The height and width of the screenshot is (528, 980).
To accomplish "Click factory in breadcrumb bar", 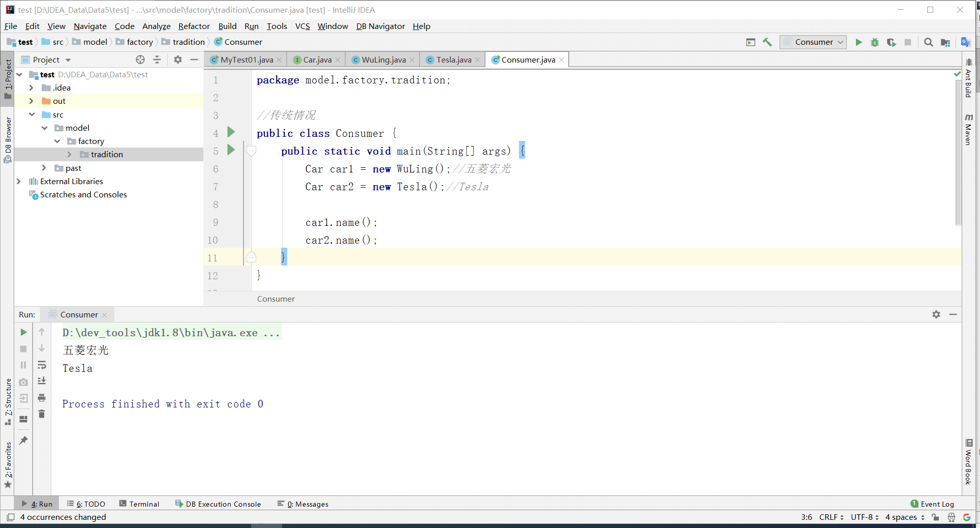I will (x=134, y=42).
